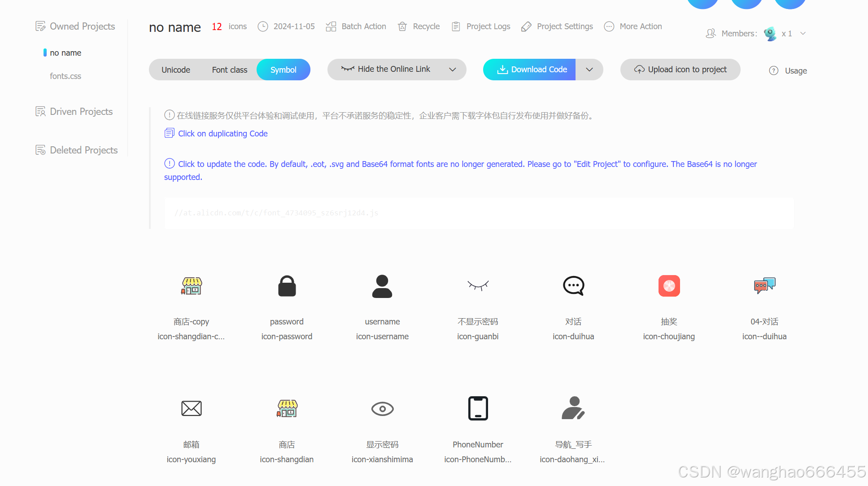Select the xianshimima eye icon
The image size is (868, 486).
coord(382,409)
